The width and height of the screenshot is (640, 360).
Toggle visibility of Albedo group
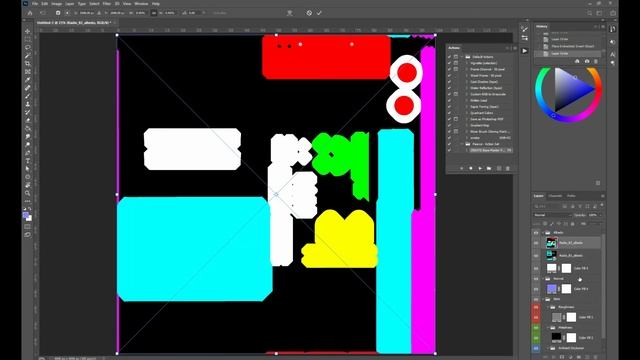click(536, 232)
